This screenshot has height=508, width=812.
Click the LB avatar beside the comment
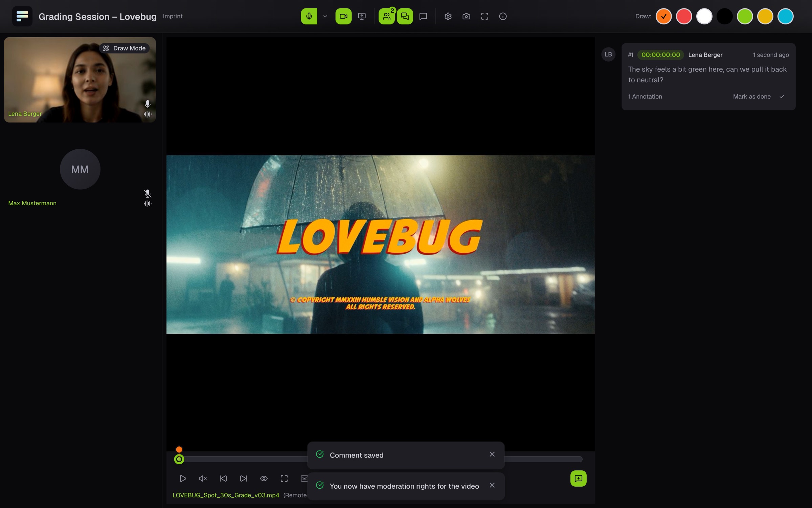pos(608,55)
